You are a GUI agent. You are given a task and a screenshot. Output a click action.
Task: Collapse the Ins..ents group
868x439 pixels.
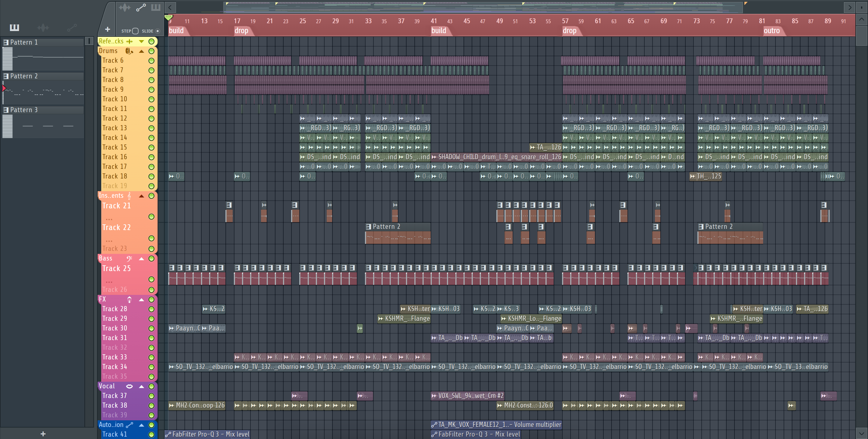(x=142, y=196)
